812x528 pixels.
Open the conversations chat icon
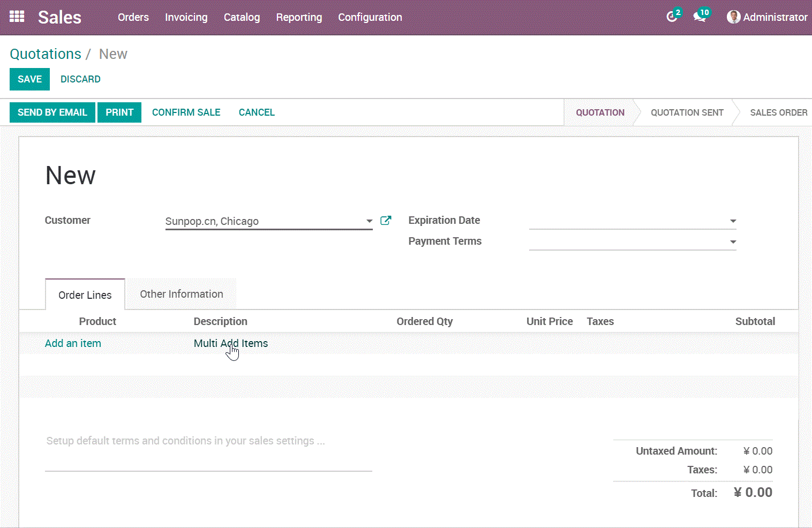click(700, 17)
